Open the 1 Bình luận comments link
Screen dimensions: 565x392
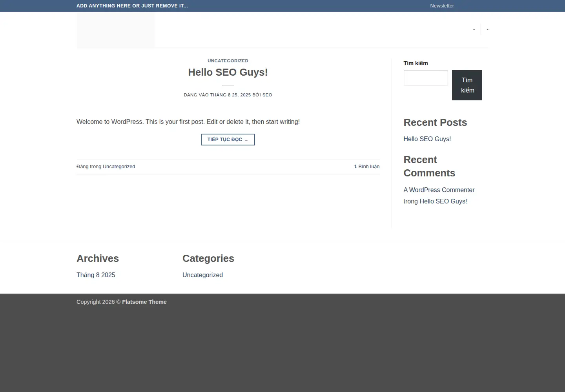pyautogui.click(x=367, y=167)
